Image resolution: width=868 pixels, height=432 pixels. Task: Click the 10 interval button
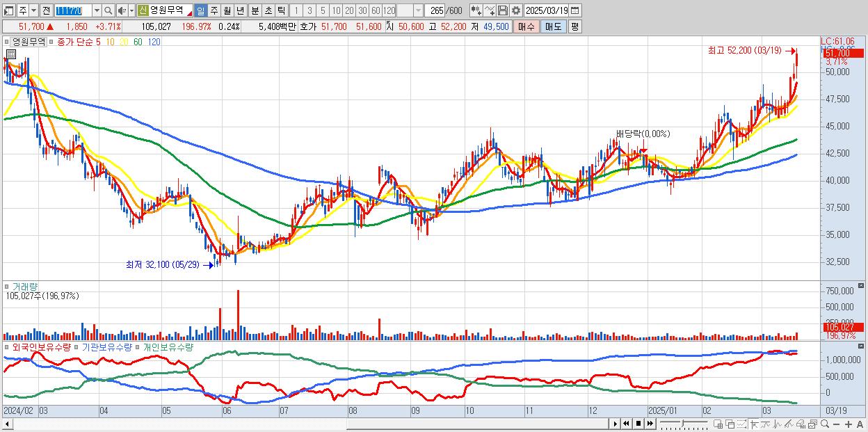336,10
